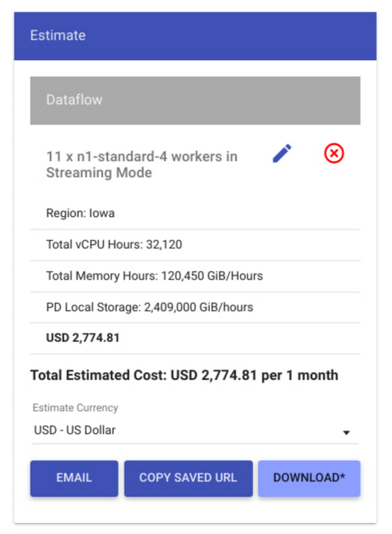The height and width of the screenshot is (534, 392).
Task: Click the item cost 'USD 2,774.81'
Action: (x=83, y=338)
